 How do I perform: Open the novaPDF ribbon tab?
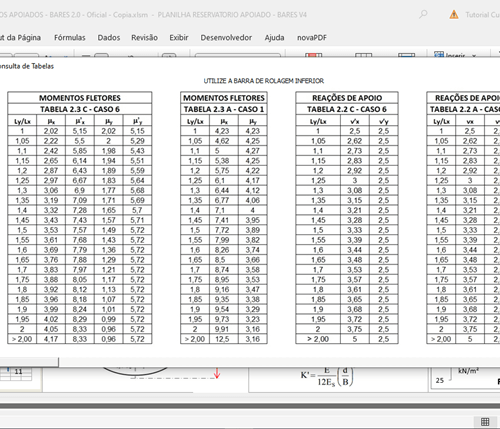(312, 38)
